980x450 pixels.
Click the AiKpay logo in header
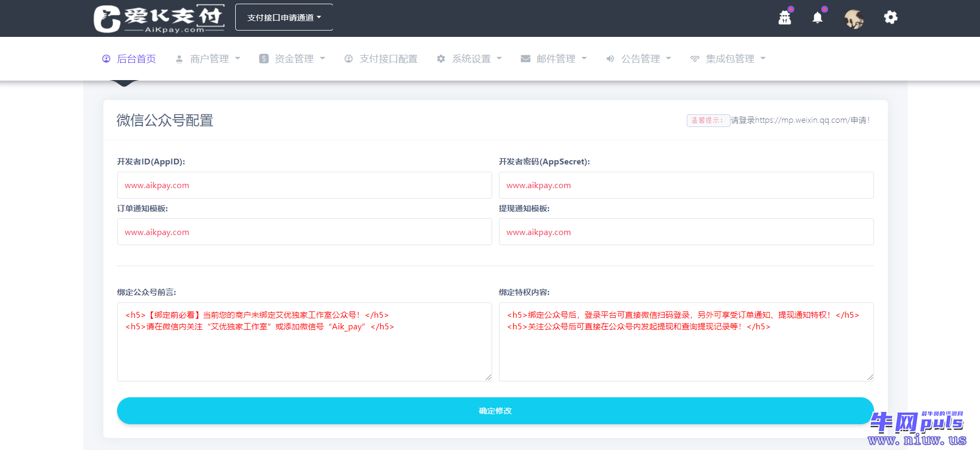[x=159, y=18]
